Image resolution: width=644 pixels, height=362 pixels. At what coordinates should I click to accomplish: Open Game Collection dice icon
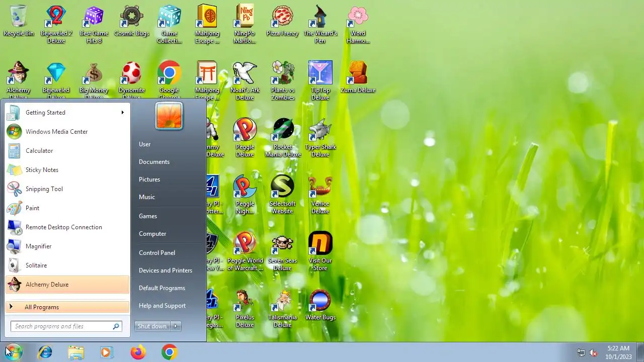tap(170, 24)
